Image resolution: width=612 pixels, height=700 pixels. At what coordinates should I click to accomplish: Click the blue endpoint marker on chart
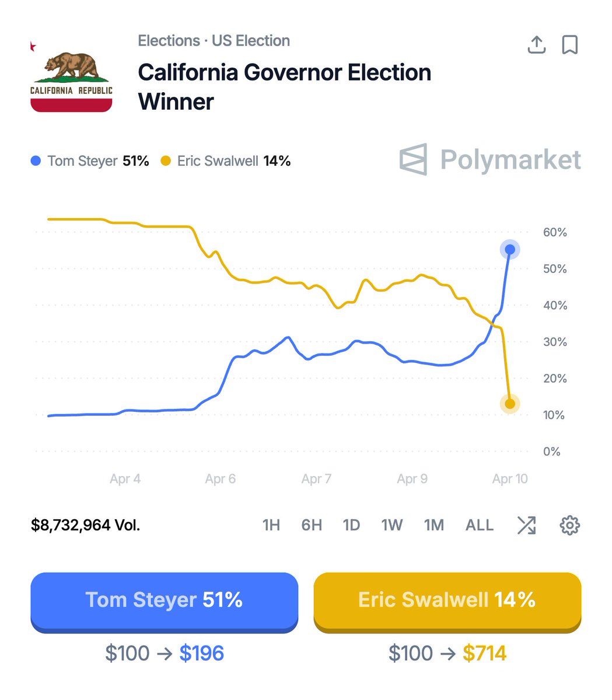click(510, 250)
